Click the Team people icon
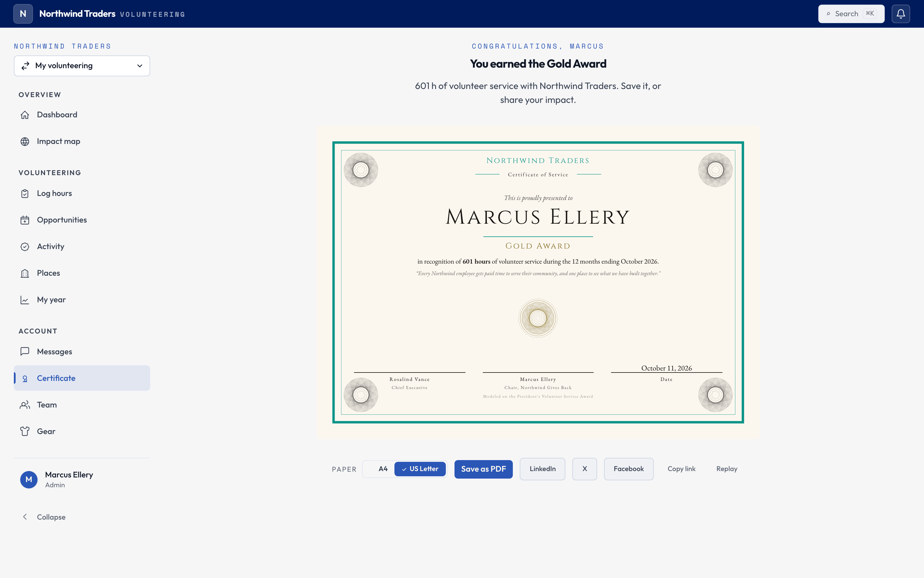This screenshot has width=924, height=578. (25, 405)
